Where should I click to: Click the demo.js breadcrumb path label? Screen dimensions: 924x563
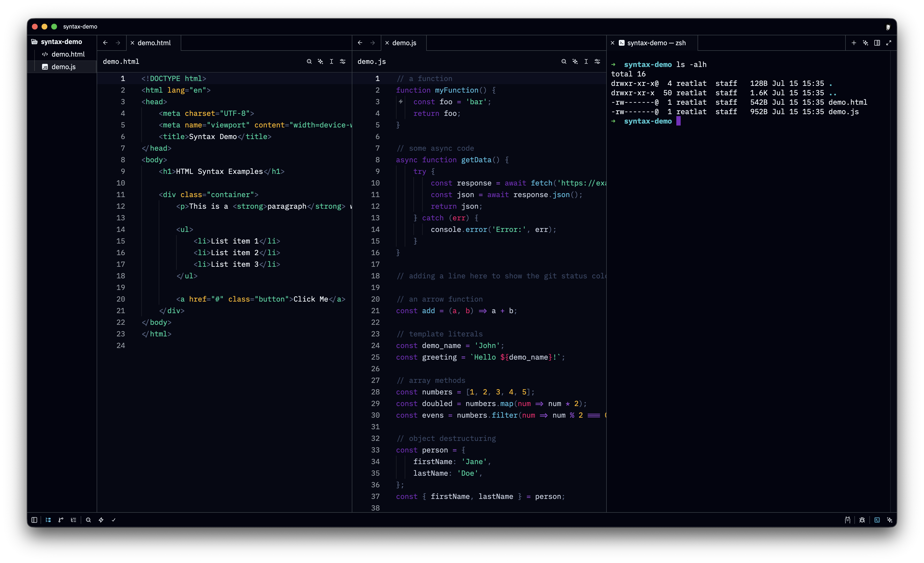(372, 62)
